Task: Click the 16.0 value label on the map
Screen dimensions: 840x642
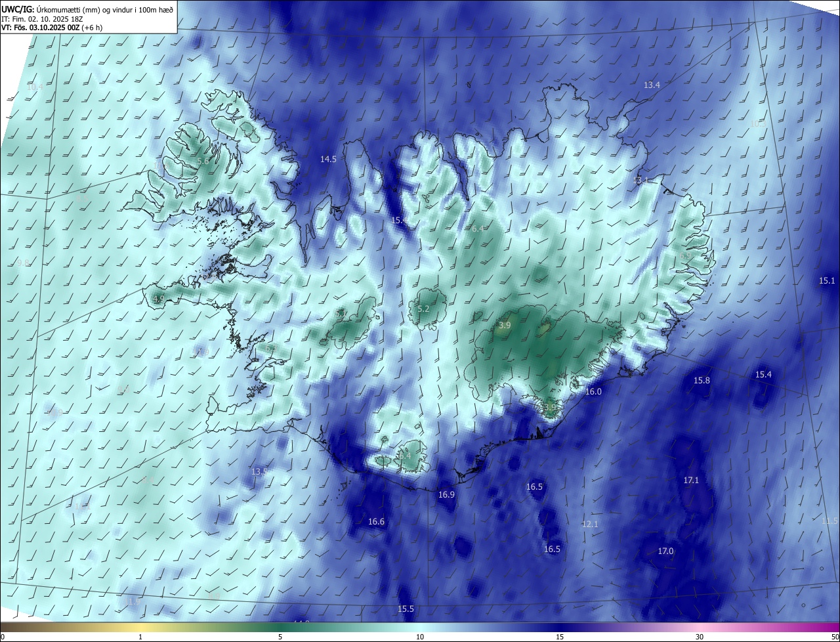Action: 593,391
